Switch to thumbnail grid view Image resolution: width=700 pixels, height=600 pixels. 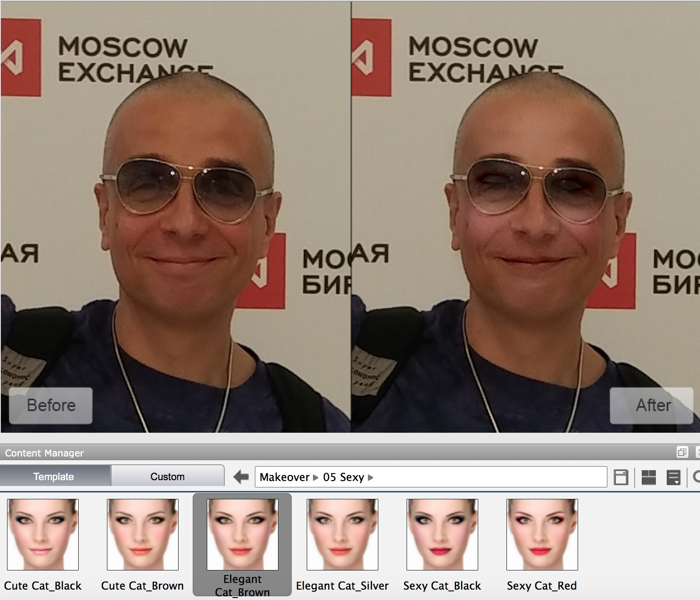648,477
